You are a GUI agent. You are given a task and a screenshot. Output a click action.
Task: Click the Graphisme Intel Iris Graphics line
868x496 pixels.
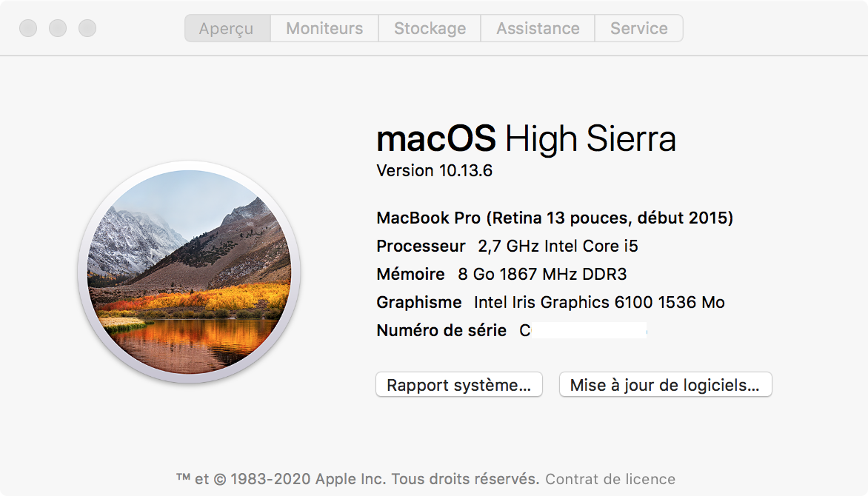pyautogui.click(x=550, y=303)
